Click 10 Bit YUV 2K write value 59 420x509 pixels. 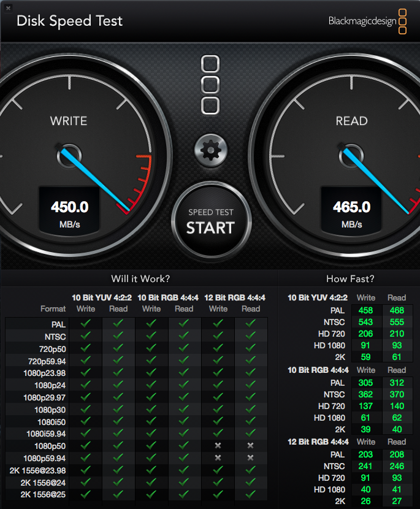pyautogui.click(x=366, y=357)
